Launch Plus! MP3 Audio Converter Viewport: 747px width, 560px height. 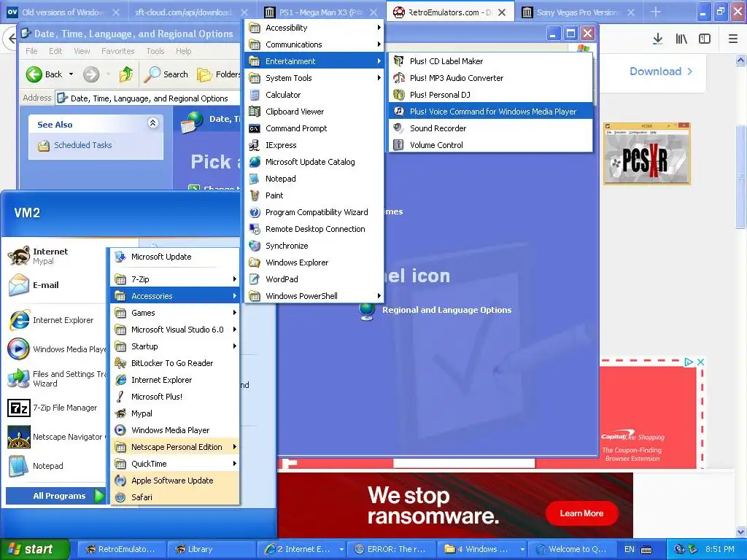click(491, 77)
